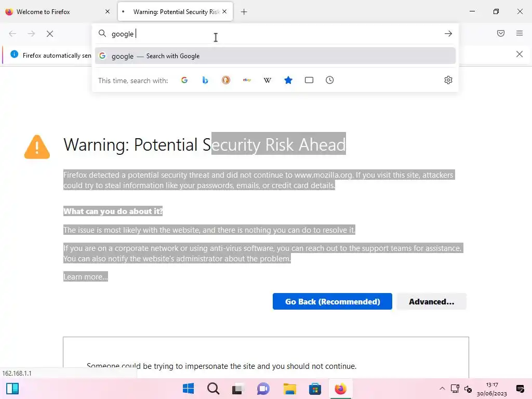Open a new tab

(244, 12)
